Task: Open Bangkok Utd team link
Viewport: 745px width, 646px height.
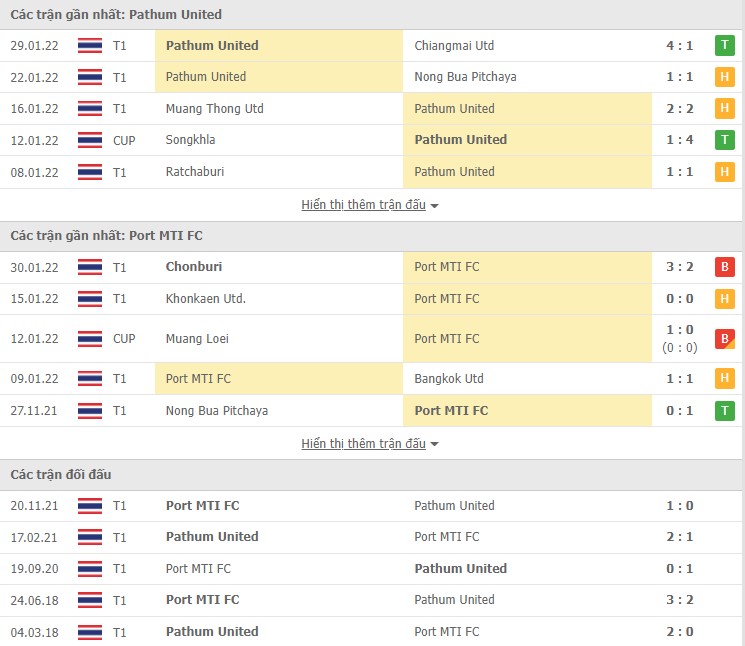Action: (449, 379)
